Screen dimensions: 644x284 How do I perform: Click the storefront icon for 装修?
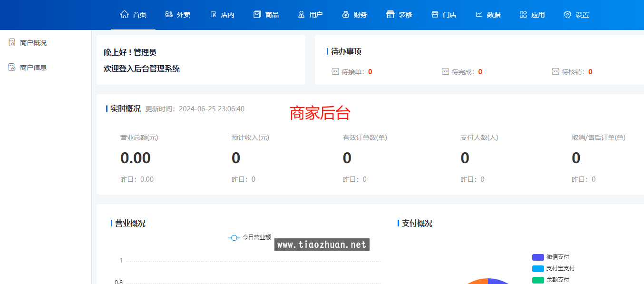tap(390, 14)
